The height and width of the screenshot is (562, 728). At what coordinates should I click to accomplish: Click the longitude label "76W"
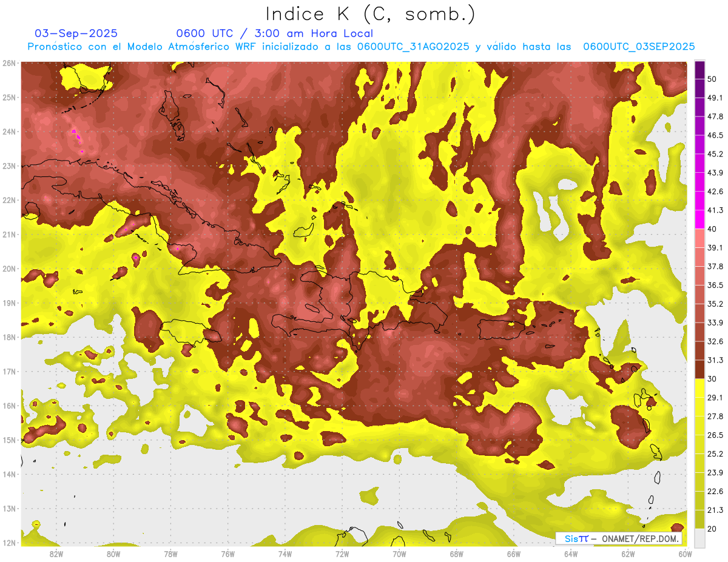pos(227,554)
